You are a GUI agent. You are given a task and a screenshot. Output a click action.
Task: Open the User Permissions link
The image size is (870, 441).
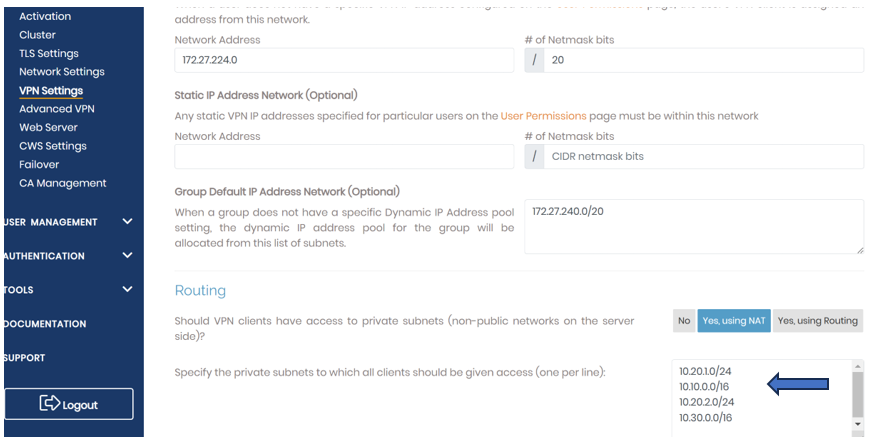click(x=543, y=116)
